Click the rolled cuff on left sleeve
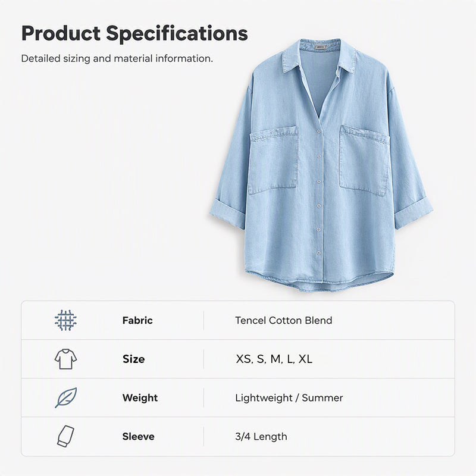This screenshot has height=476, width=476. pos(227,214)
